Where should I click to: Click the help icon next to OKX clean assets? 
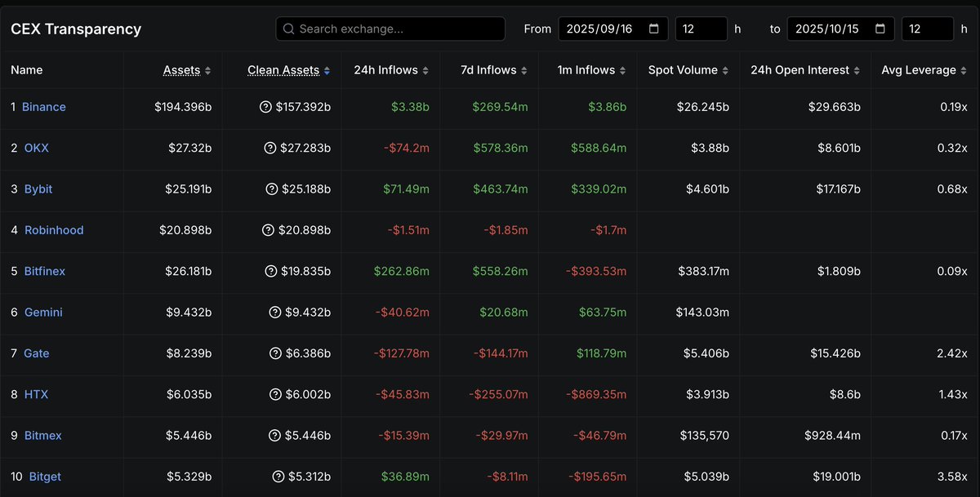click(270, 148)
